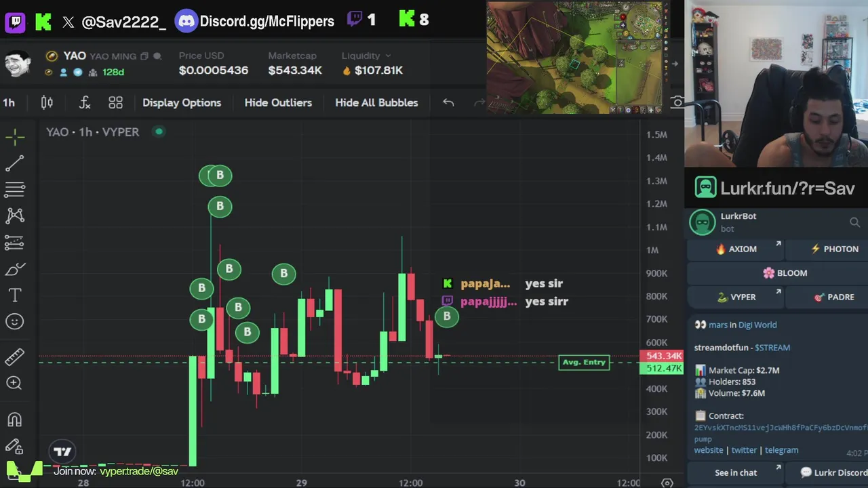The image size is (868, 488).
Task: Click the LurkrBot avatar
Action: (x=703, y=222)
